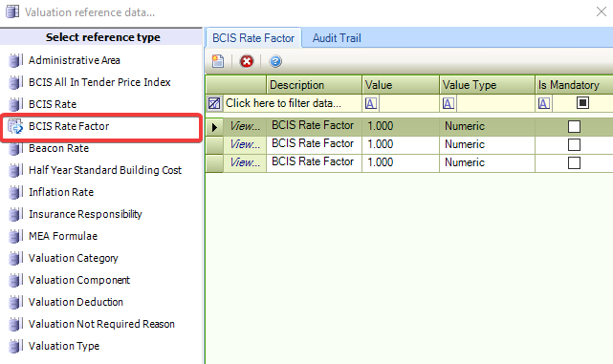Open the blue help icon

pos(275,61)
